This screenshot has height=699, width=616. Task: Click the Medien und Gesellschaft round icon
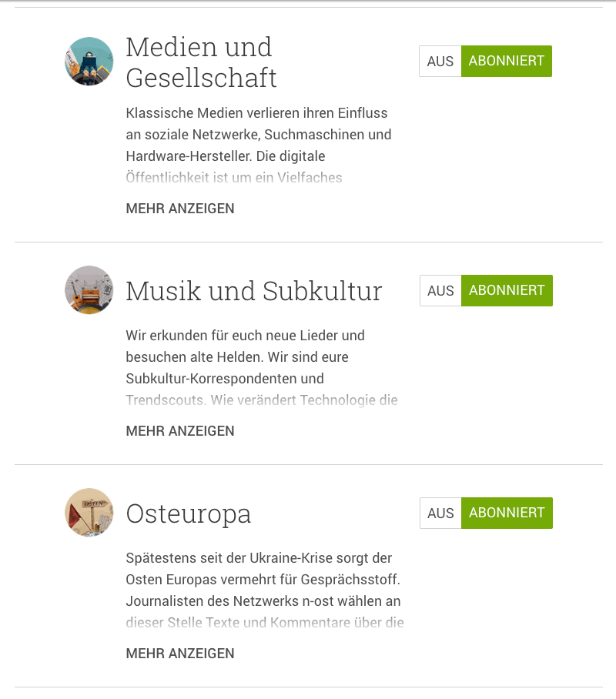[x=89, y=61]
